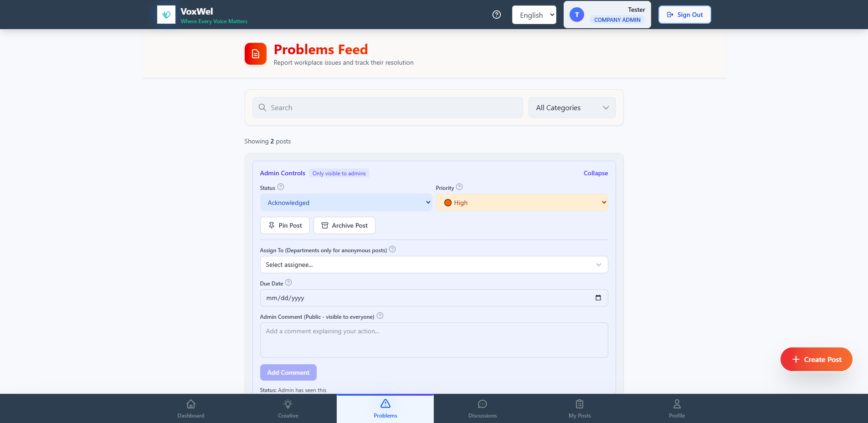Viewport: 868px width, 423px height.
Task: Expand the Select assignee dropdown
Action: pos(433,265)
